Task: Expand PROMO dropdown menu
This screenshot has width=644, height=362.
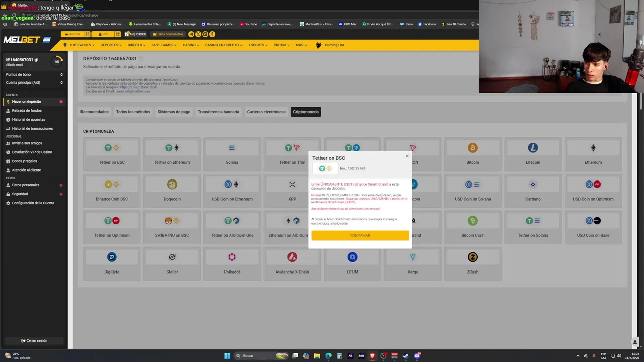Action: 281,45
